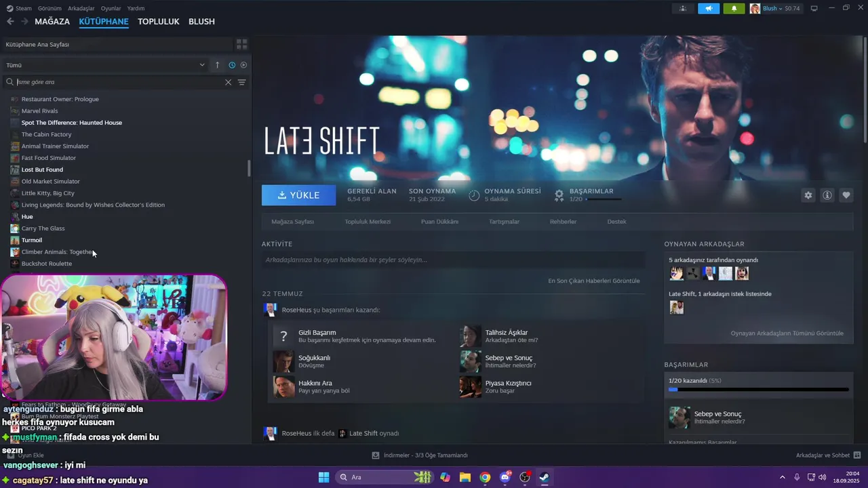868x488 pixels.
Task: Open the Windows taskbar search box
Action: (x=385, y=477)
